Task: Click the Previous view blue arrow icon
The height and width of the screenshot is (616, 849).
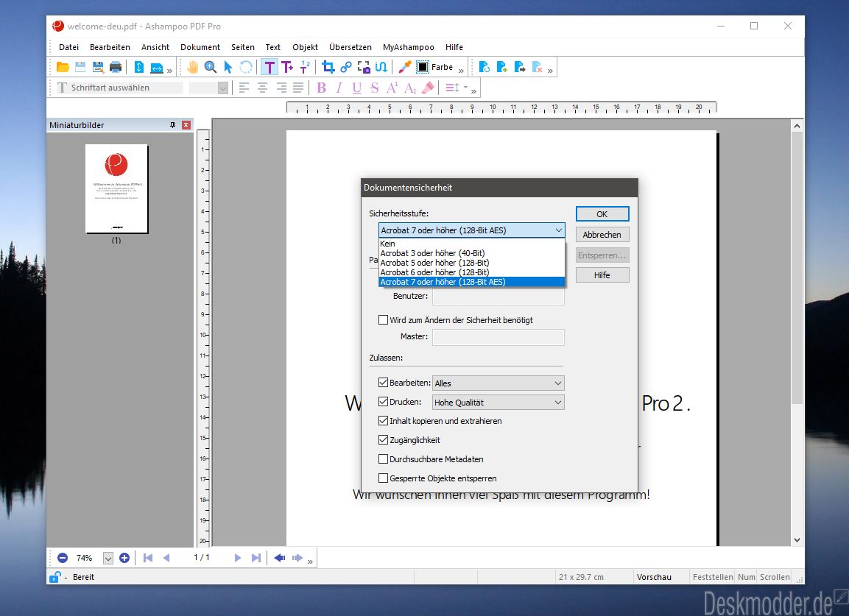Action: pos(279,558)
